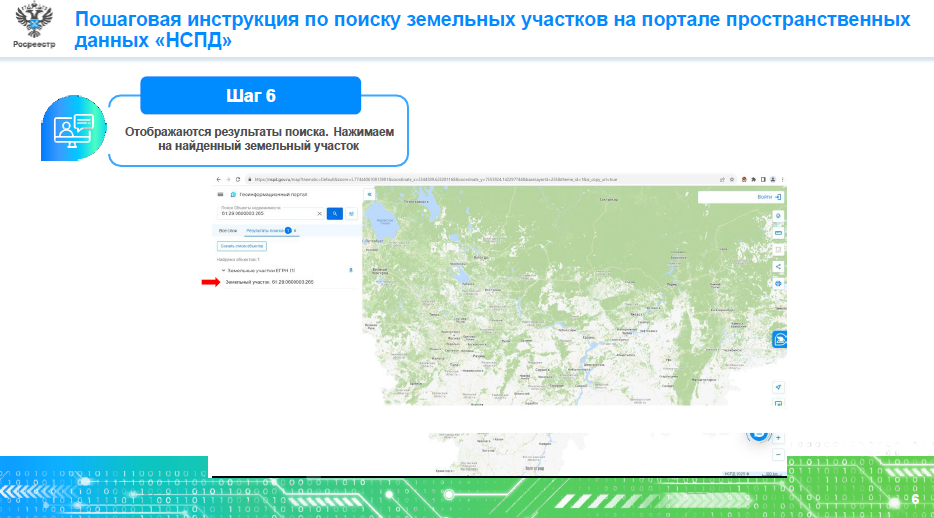Viewport: 934px width, 518px height.
Task: Click the print map icon
Action: [778, 283]
